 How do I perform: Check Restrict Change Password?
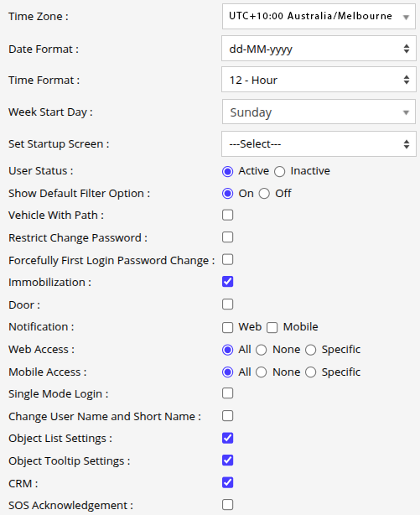click(x=227, y=237)
